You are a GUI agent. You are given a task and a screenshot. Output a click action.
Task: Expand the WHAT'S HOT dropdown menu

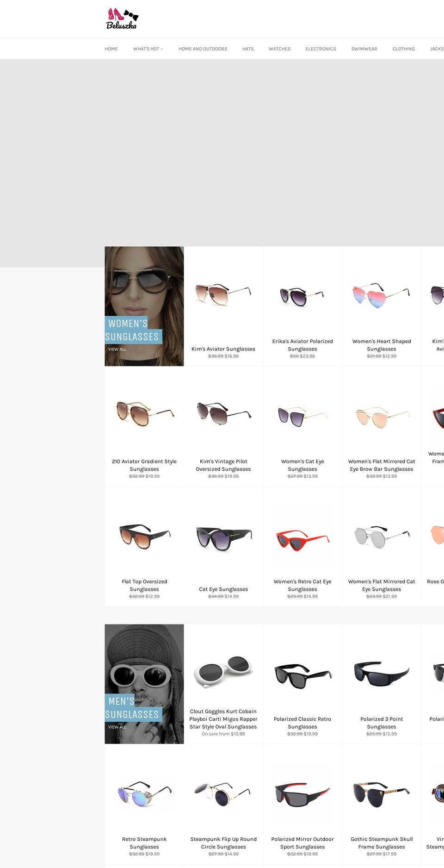click(x=148, y=49)
